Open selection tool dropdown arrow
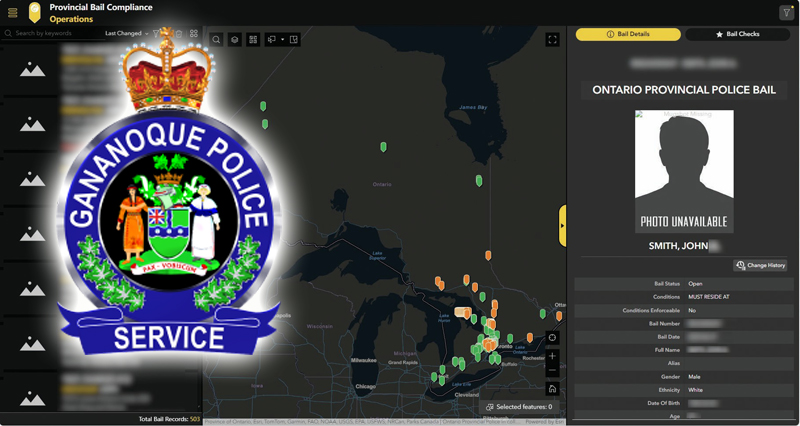Viewport: 800px width, 426px height. tap(283, 40)
